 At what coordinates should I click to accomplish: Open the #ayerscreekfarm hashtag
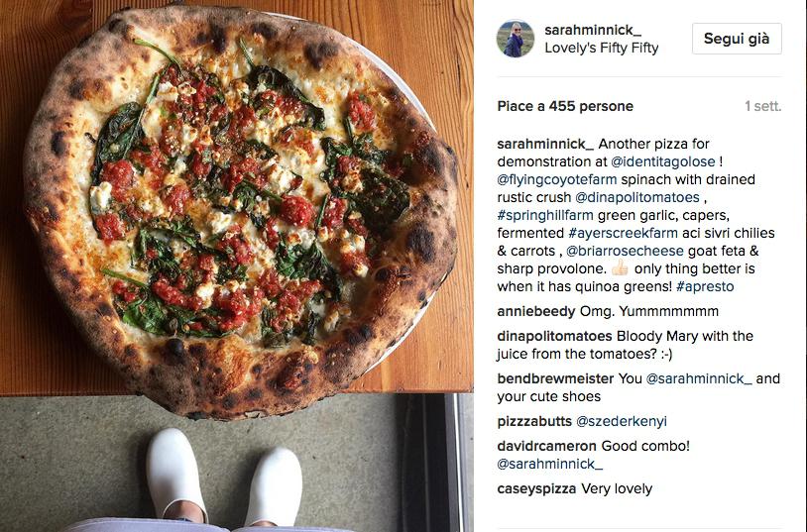623,233
